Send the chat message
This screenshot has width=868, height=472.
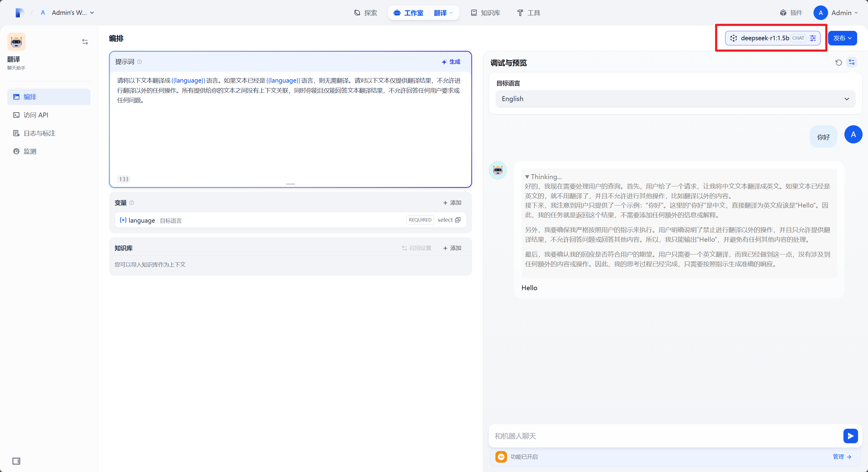tap(850, 436)
